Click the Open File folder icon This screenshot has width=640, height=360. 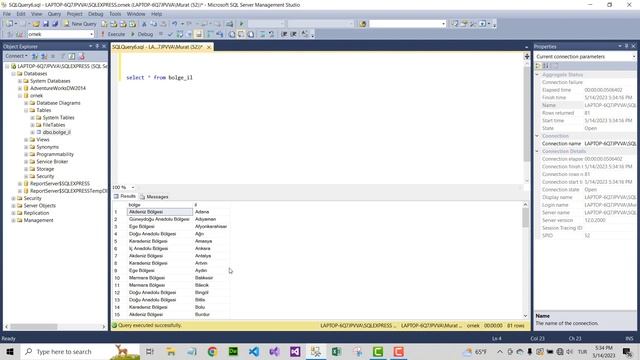tap(36, 24)
